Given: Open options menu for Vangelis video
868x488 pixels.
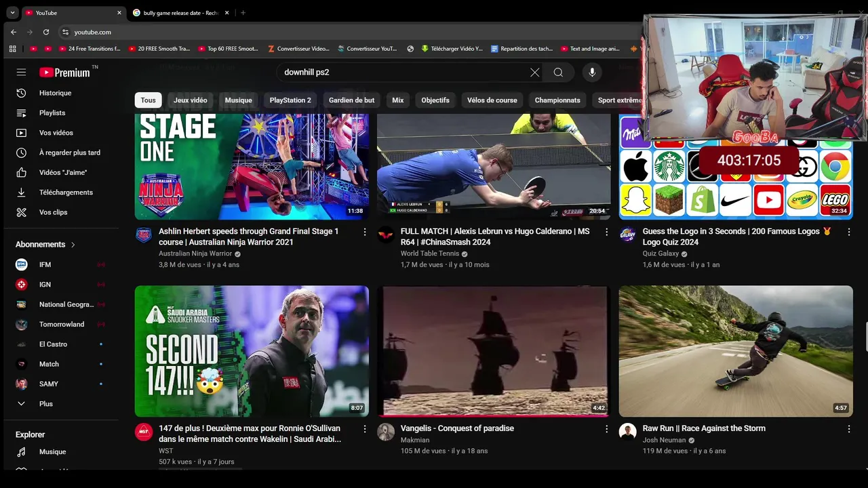Looking at the screenshot, I should tap(606, 429).
